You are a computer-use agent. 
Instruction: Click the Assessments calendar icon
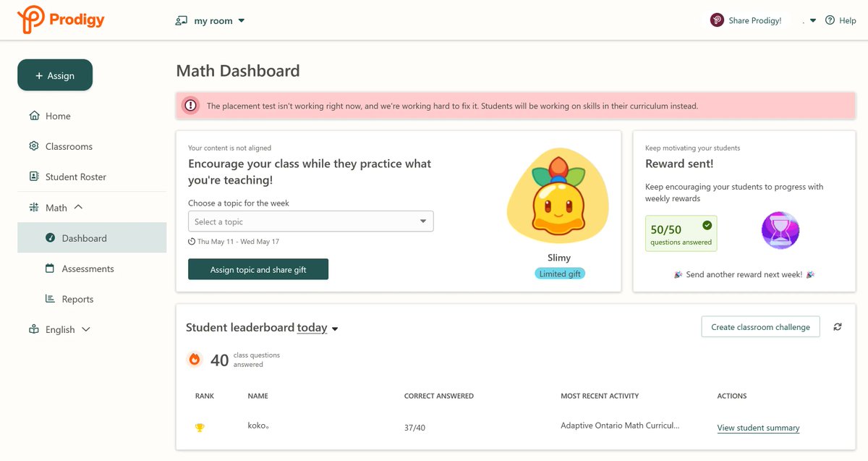(x=50, y=268)
